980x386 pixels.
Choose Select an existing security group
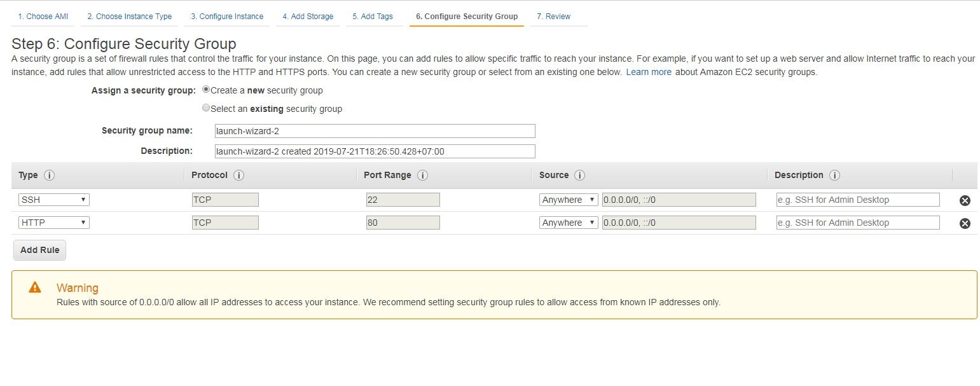[x=206, y=108]
